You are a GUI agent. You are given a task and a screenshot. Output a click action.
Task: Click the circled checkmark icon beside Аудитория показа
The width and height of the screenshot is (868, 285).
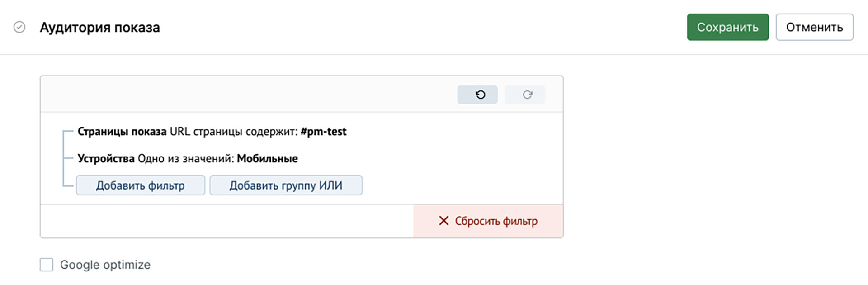(19, 27)
